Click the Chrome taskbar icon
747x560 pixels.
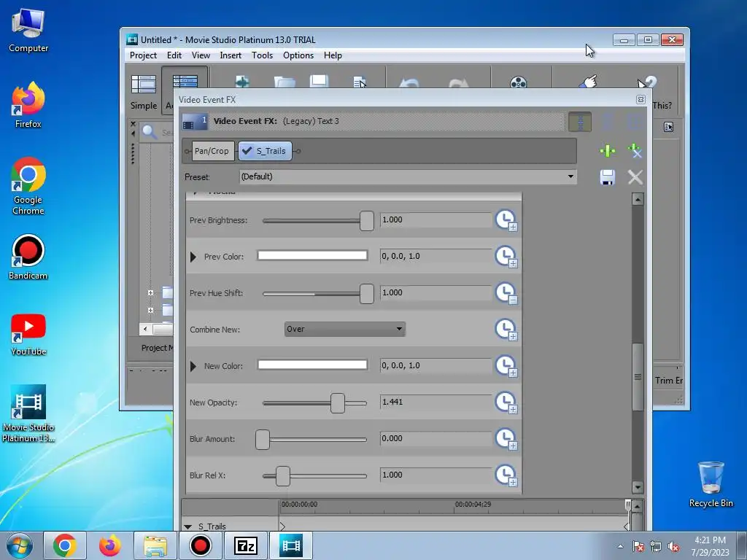click(65, 545)
